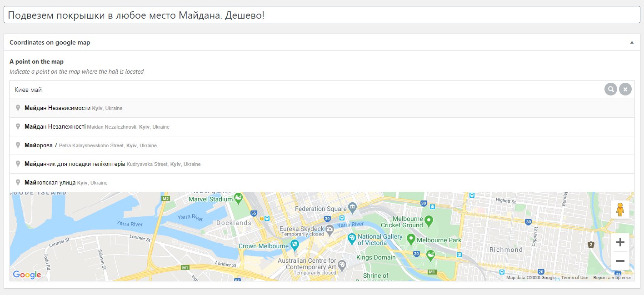Select suggestion Майданчик для посадки гелікоптерів
This screenshot has width=644, height=295.
click(322, 164)
